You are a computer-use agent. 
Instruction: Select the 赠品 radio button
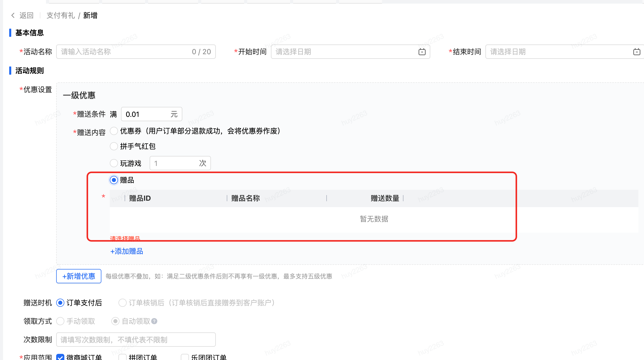coord(114,180)
